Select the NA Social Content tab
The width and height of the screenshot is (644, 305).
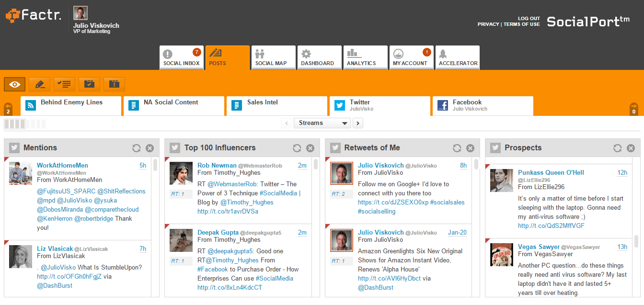point(174,106)
